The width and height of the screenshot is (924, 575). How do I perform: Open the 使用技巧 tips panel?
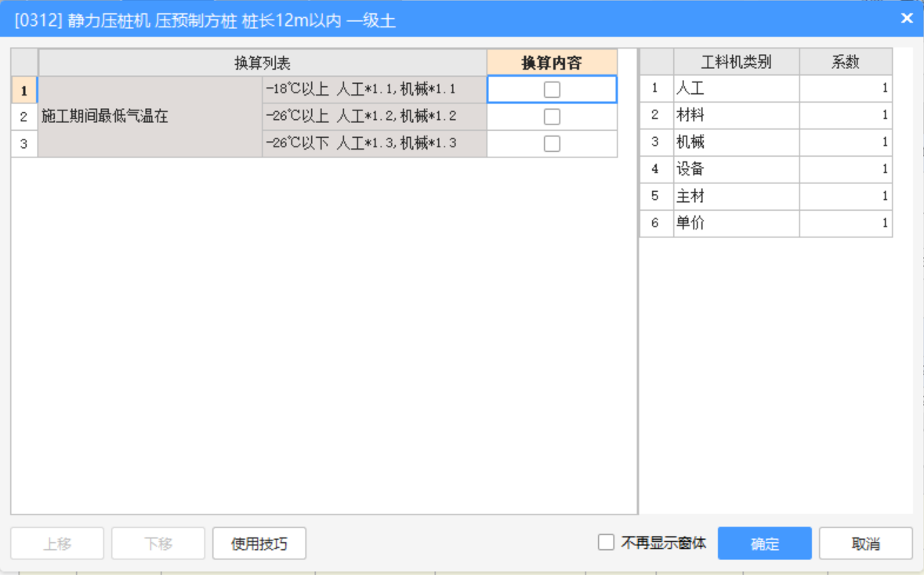[x=259, y=542]
